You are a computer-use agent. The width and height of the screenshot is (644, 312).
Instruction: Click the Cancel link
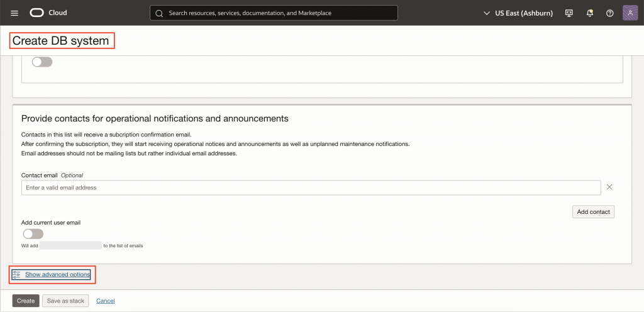105,301
